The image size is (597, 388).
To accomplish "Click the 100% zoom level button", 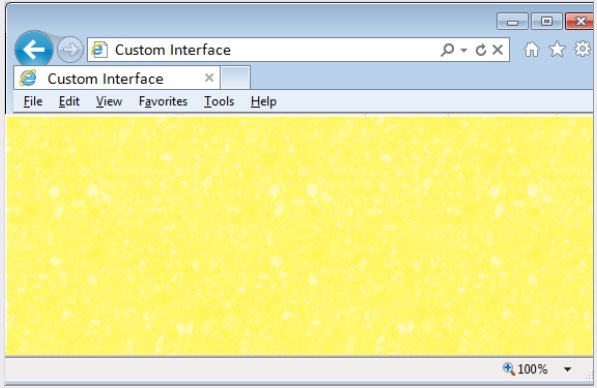I will click(525, 369).
